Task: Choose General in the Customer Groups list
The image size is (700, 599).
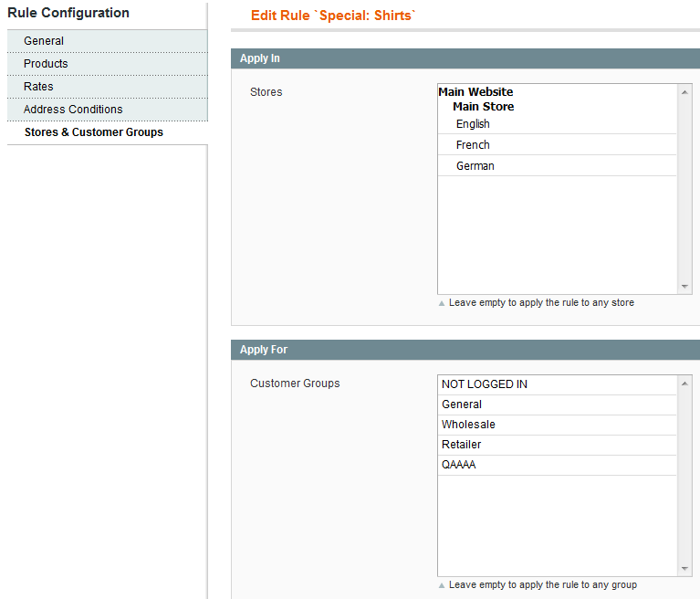Action: [x=462, y=405]
